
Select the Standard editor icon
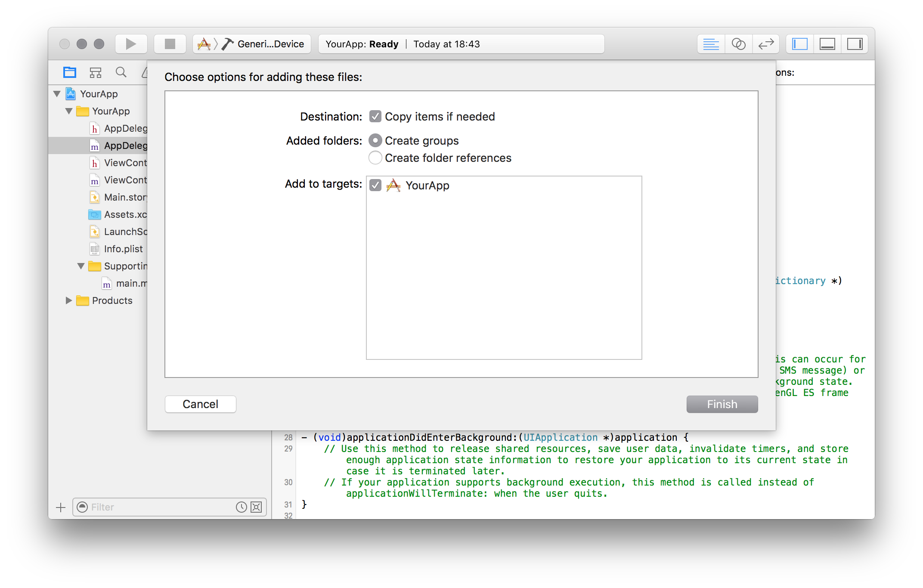pyautogui.click(x=711, y=44)
